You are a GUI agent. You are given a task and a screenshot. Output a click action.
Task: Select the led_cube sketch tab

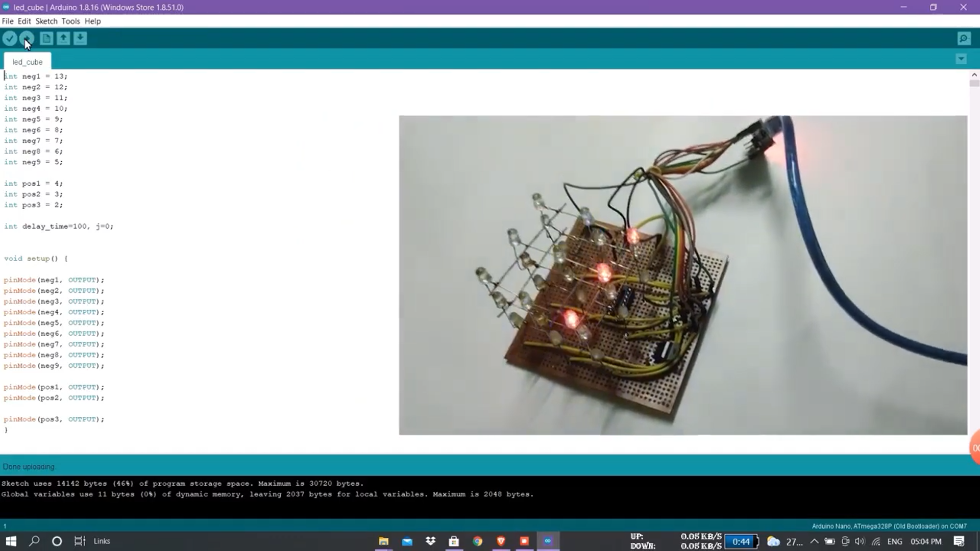click(x=28, y=62)
